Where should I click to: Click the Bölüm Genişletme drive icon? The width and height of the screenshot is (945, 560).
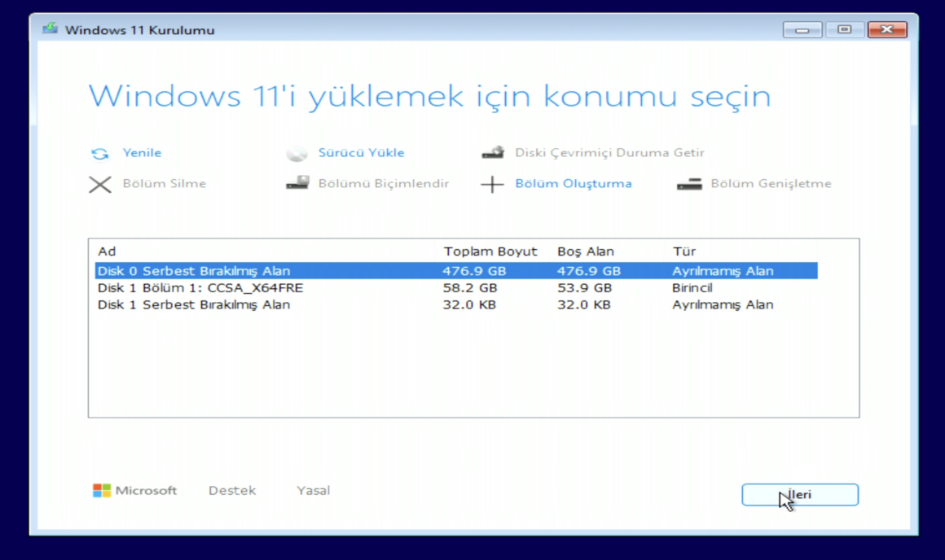pos(689,184)
